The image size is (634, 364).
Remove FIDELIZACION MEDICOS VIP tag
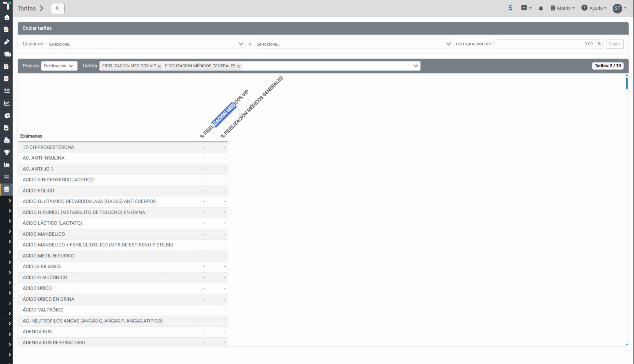pos(159,66)
